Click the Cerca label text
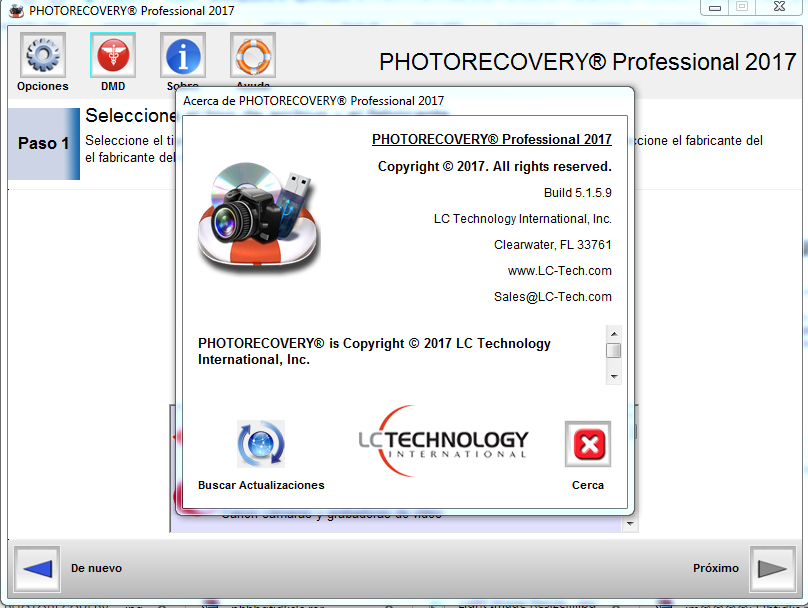Image resolution: width=808 pixels, height=608 pixels. (588, 485)
